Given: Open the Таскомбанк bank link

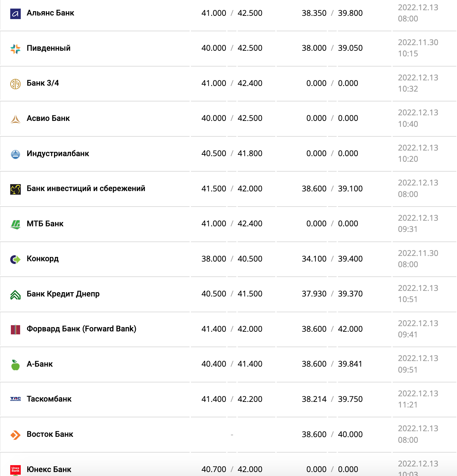Looking at the screenshot, I should 49,399.
